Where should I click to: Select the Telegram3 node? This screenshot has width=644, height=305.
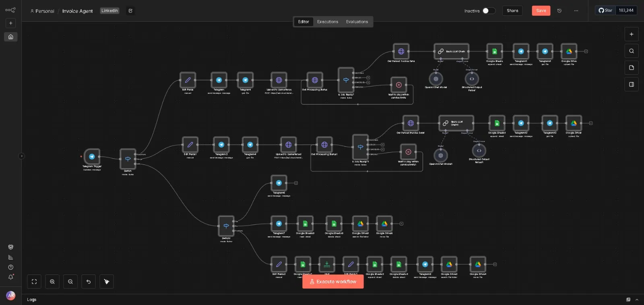[x=221, y=145]
